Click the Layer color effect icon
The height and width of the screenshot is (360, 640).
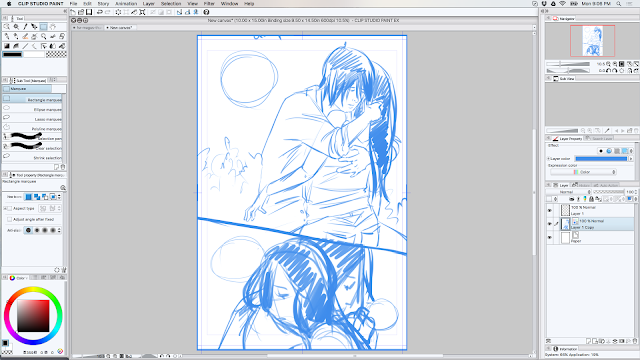tap(624, 151)
